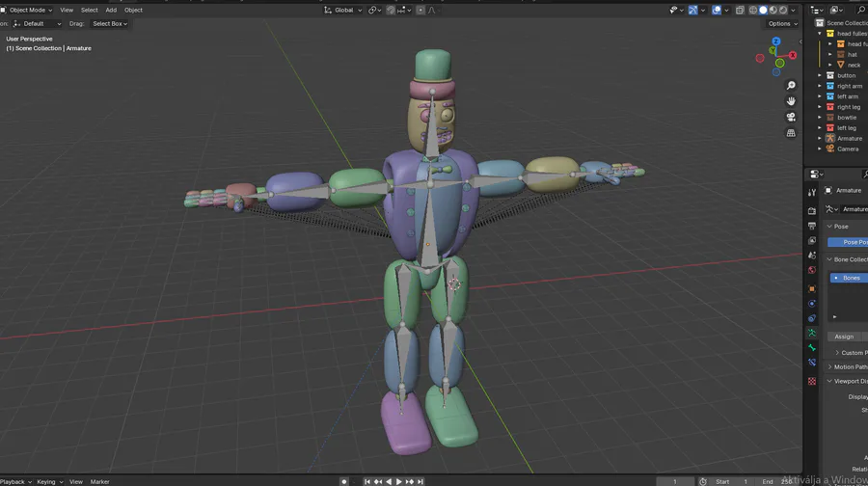Toggle camera view with camera gizmo
868x486 pixels.
791,117
